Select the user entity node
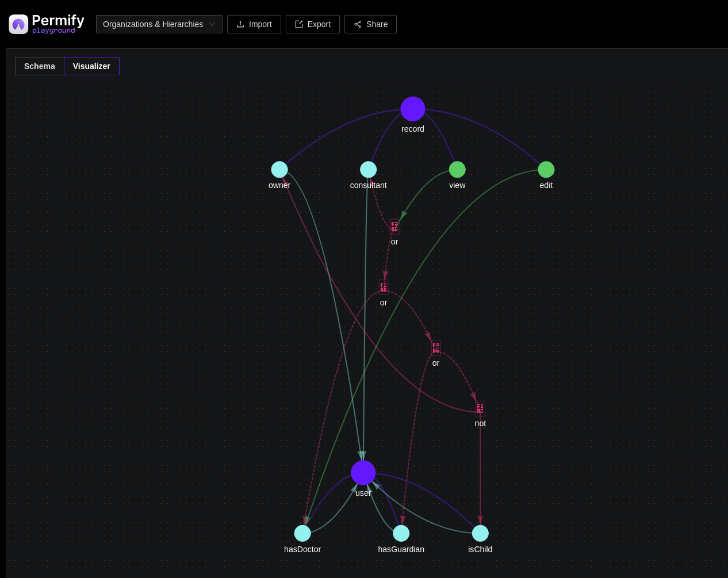The width and height of the screenshot is (728, 578). pos(363,472)
